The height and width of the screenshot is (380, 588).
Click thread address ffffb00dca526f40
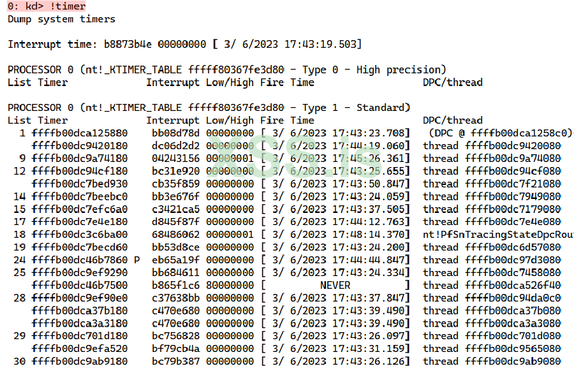[x=513, y=285]
